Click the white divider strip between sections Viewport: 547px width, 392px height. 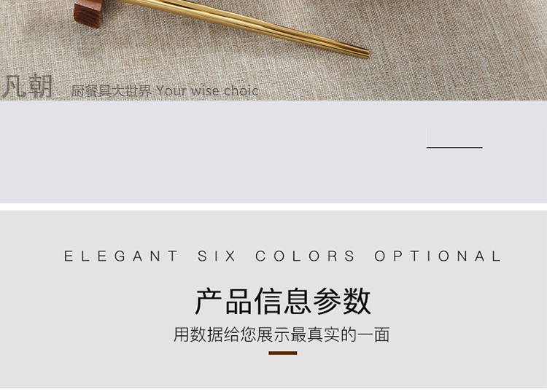(273, 207)
